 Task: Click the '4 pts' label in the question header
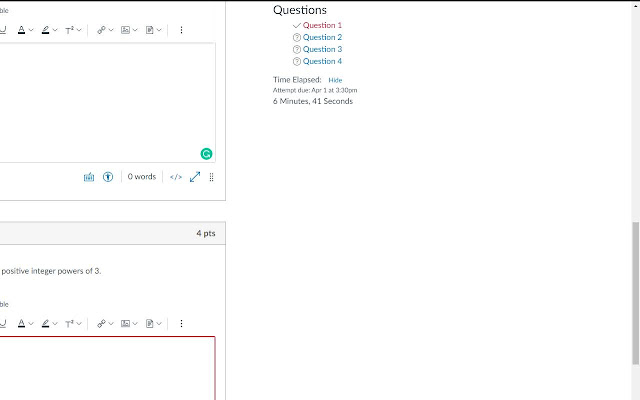pos(206,233)
